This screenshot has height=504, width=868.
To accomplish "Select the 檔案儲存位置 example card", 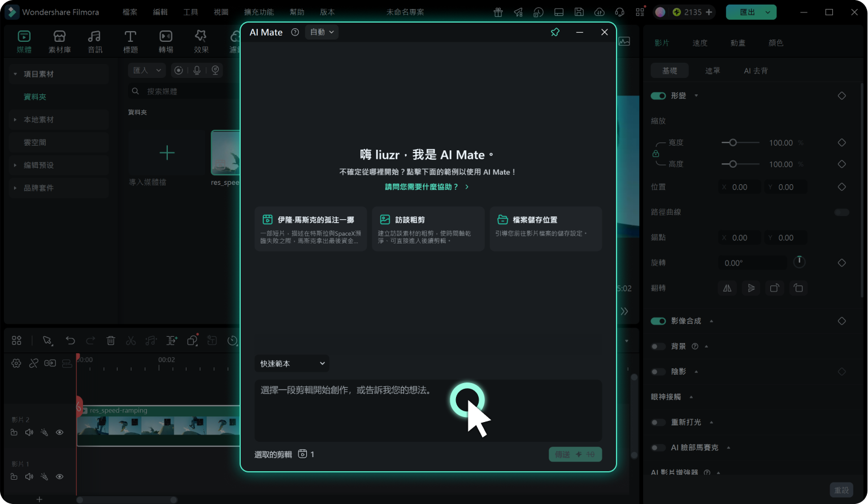I will tap(546, 229).
